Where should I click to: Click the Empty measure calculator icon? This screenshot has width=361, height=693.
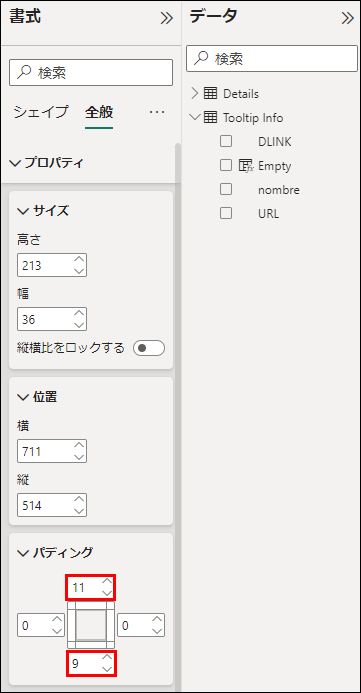point(246,166)
